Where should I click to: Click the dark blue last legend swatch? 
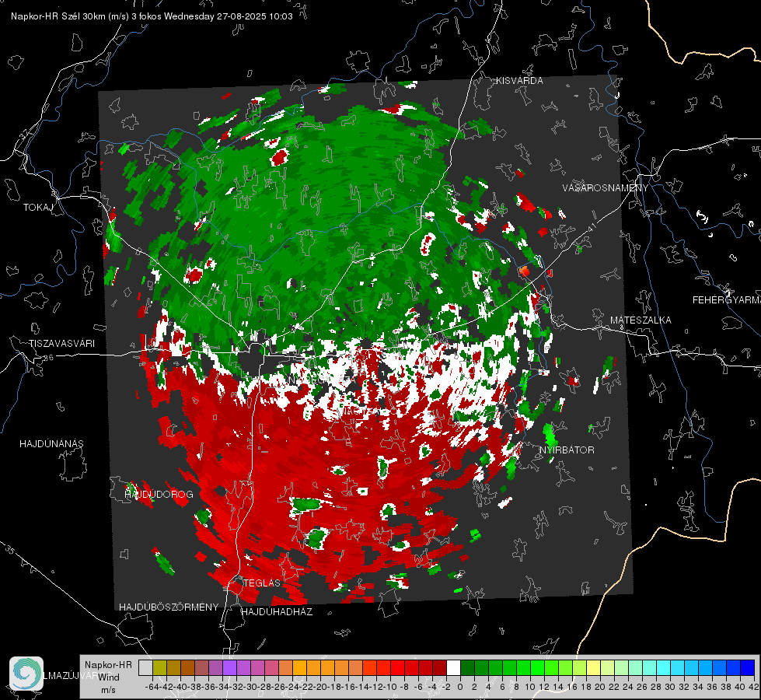[x=748, y=667]
